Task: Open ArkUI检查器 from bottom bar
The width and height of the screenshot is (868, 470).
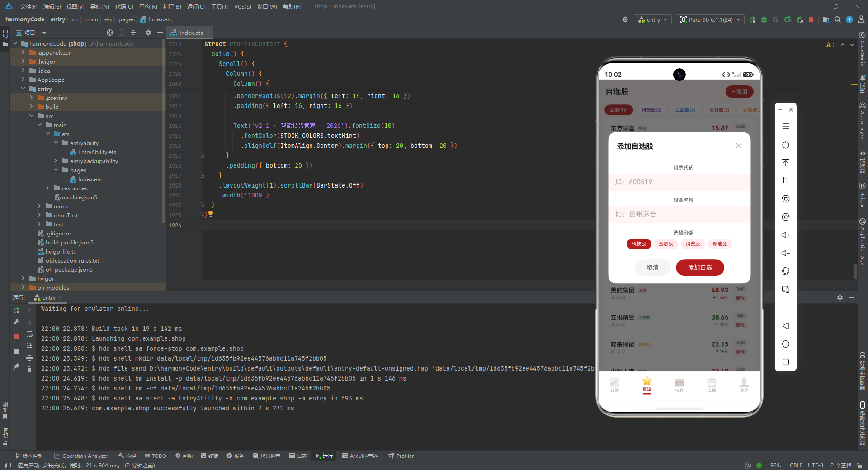Action: [360, 456]
